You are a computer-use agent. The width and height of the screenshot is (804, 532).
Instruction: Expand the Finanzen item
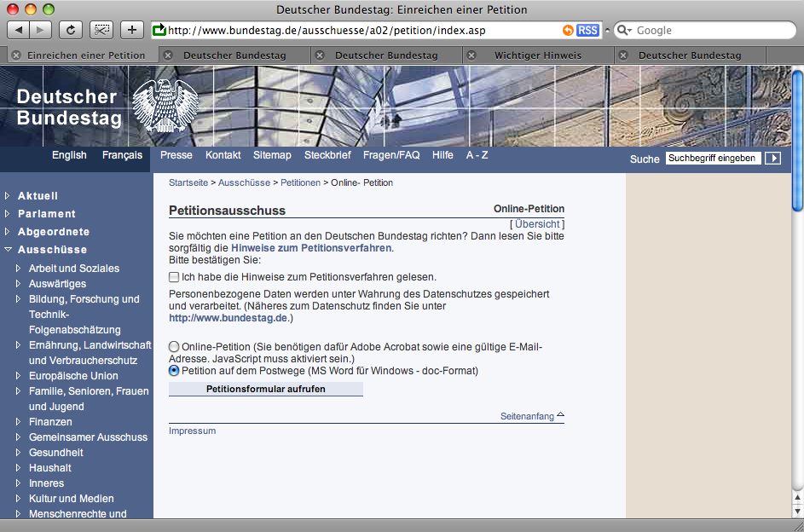click(x=19, y=422)
